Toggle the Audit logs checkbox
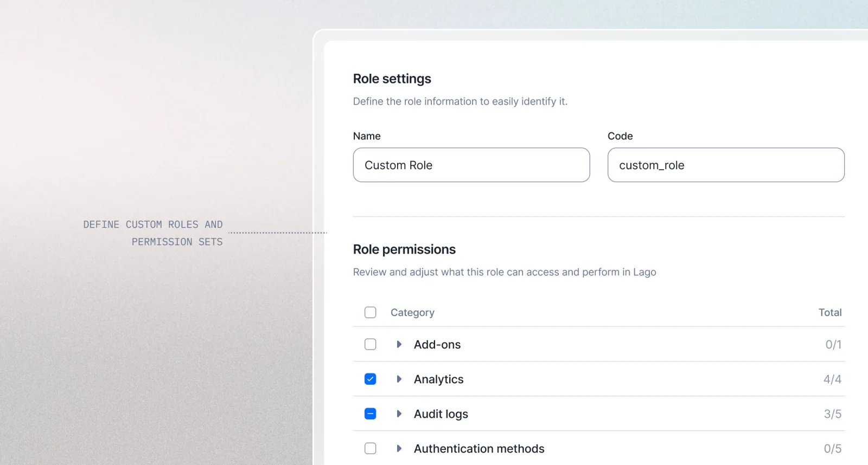The height and width of the screenshot is (465, 868). coord(371,414)
